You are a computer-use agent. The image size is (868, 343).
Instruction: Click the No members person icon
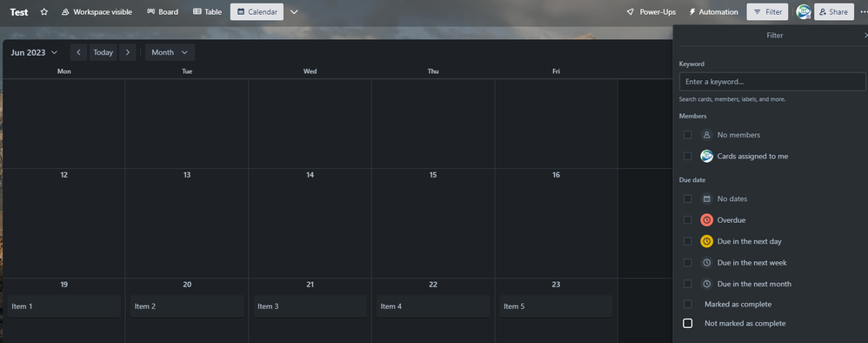[706, 135]
